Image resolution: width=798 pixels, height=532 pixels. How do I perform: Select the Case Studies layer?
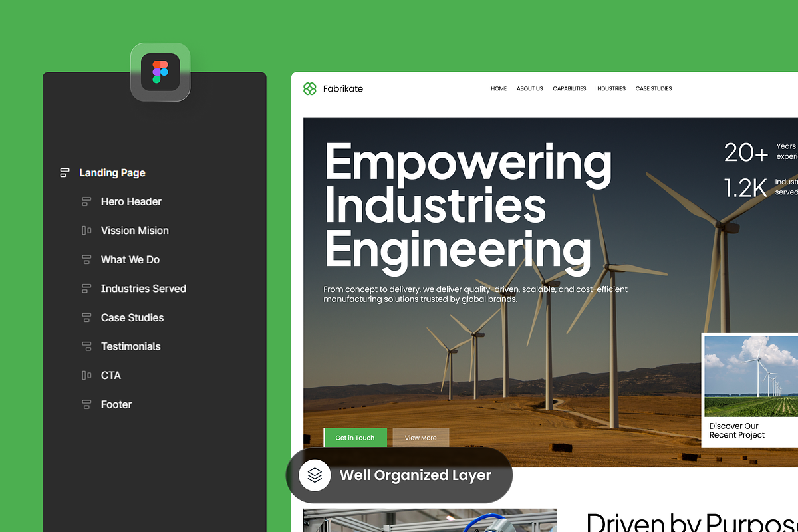coord(132,317)
